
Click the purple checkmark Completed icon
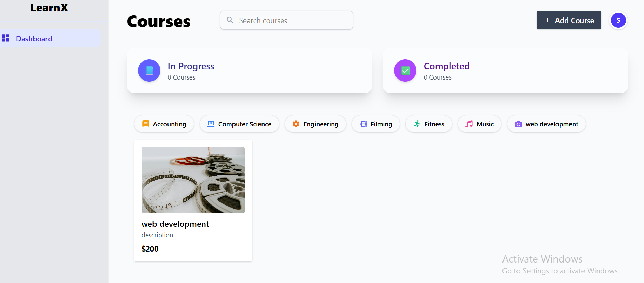point(405,71)
